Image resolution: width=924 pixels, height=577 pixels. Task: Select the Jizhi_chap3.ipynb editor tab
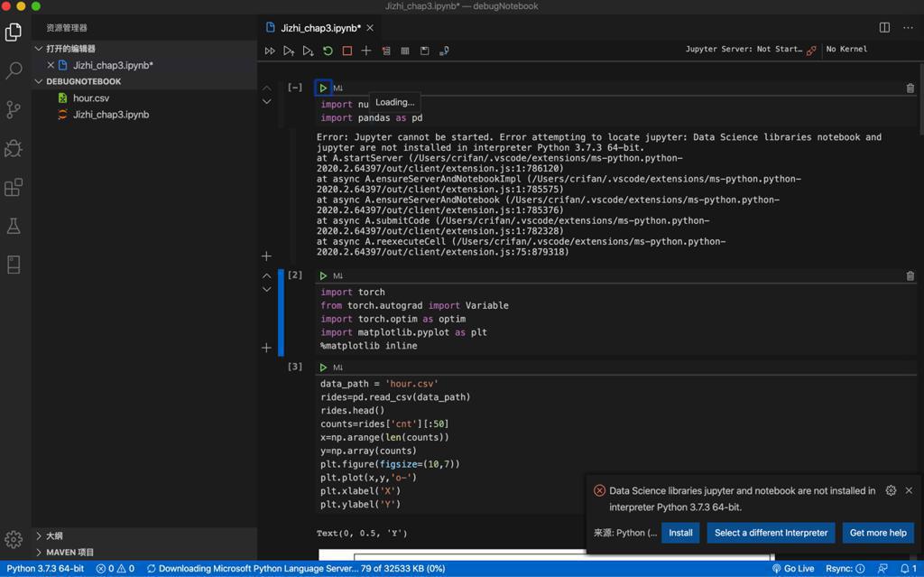320,28
